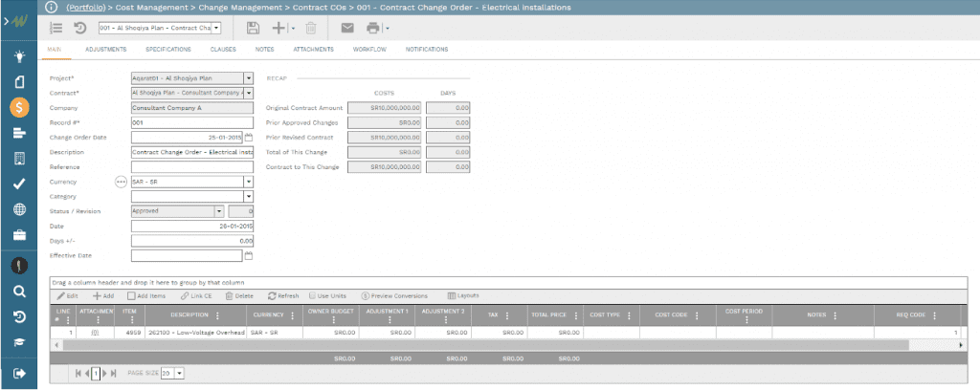
Task: Click the toolbar history clock icon
Action: 80,28
